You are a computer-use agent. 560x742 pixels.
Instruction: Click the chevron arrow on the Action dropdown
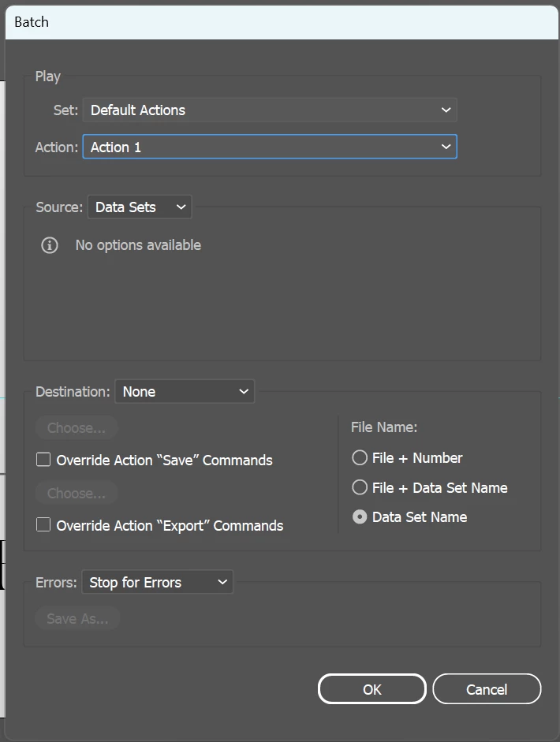point(446,147)
